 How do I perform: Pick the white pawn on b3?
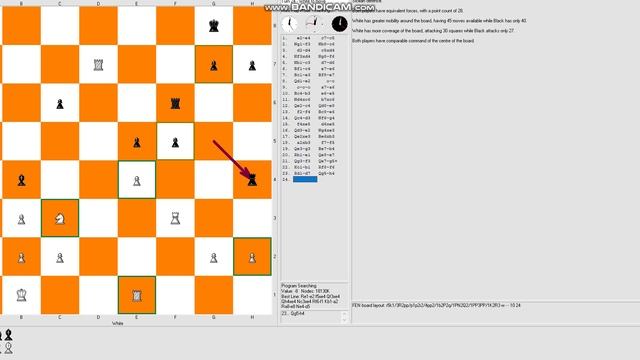[x=21, y=220]
